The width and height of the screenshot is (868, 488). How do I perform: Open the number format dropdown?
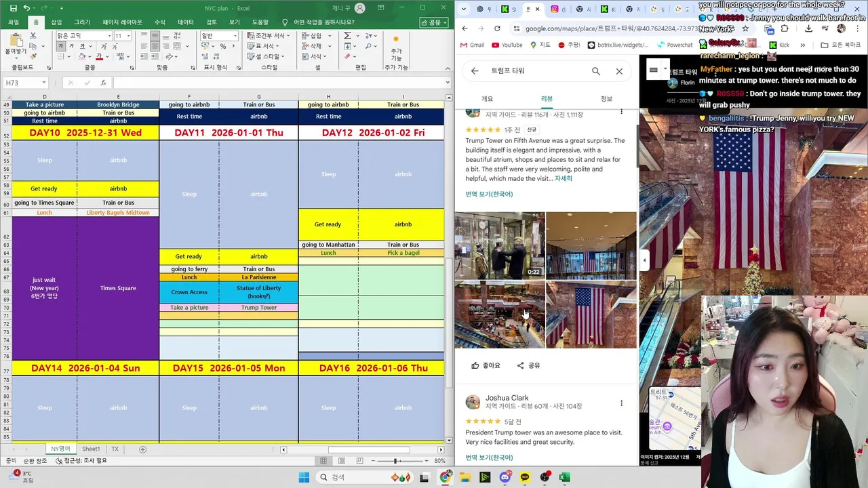(x=236, y=36)
